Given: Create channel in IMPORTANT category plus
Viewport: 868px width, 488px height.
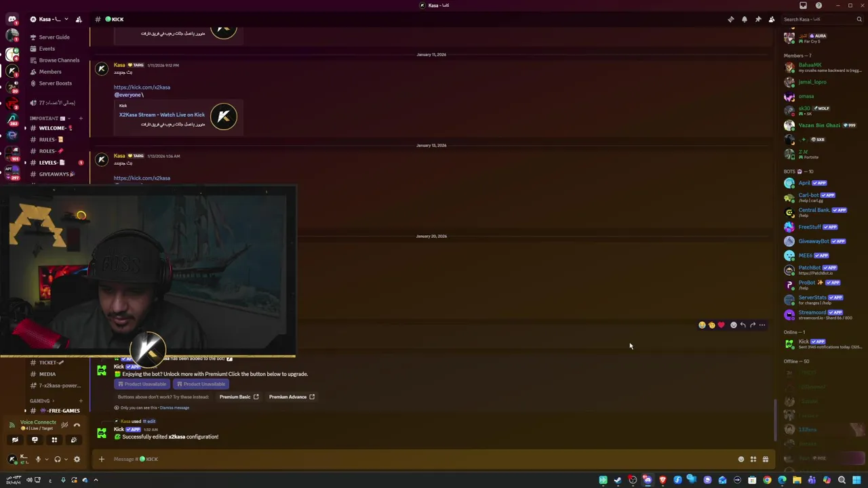Looking at the screenshot, I should (81, 119).
